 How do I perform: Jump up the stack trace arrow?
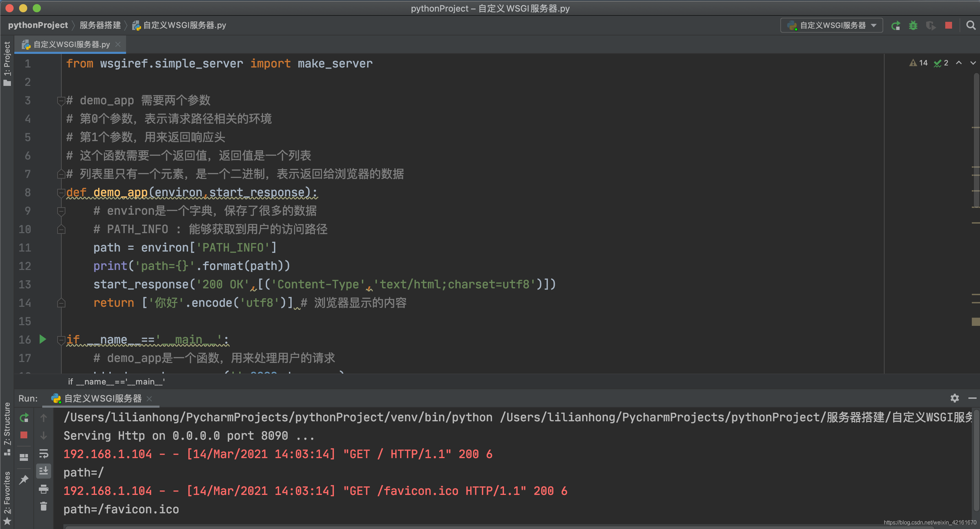[44, 418]
